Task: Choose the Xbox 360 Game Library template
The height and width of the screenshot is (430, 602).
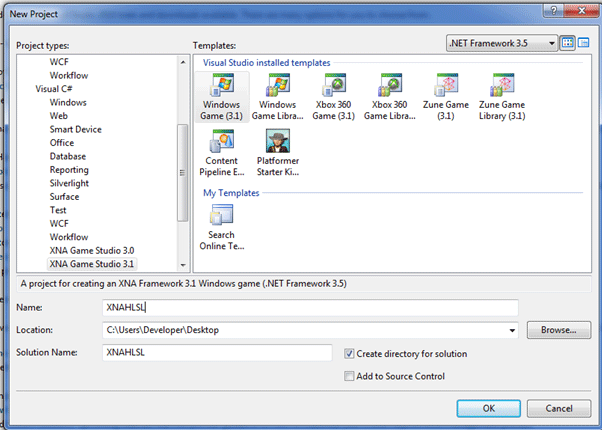Action: coord(390,97)
